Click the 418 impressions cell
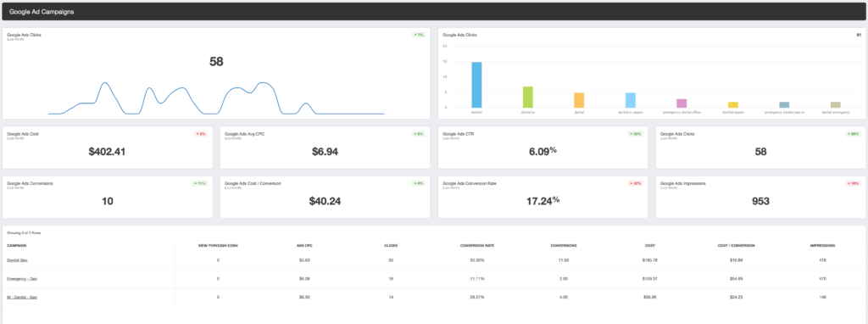The width and height of the screenshot is (868, 324). (823, 260)
